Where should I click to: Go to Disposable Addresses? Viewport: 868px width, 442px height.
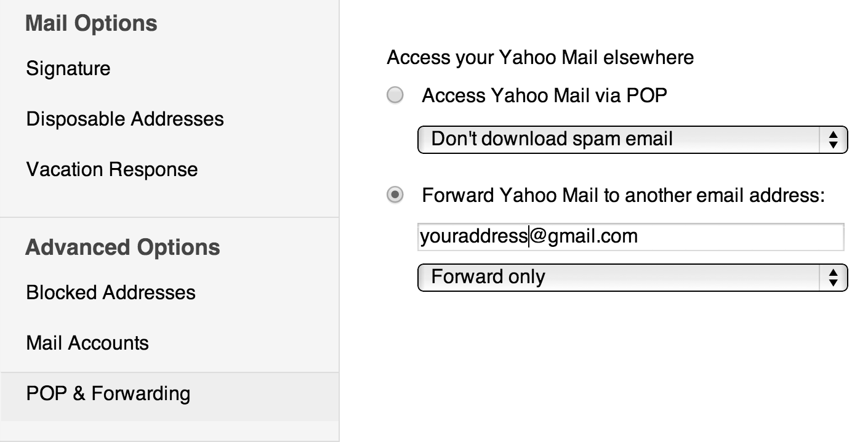(x=125, y=119)
